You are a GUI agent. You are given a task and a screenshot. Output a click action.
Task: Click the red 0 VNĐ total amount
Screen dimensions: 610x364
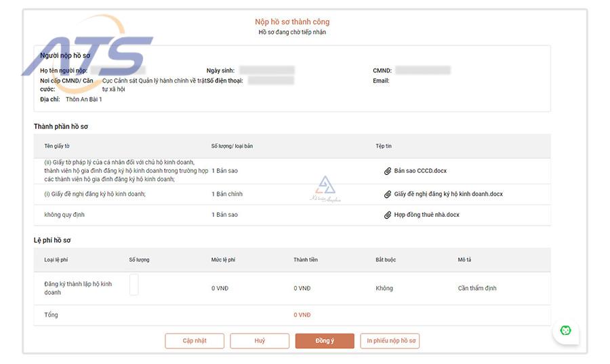302,315
